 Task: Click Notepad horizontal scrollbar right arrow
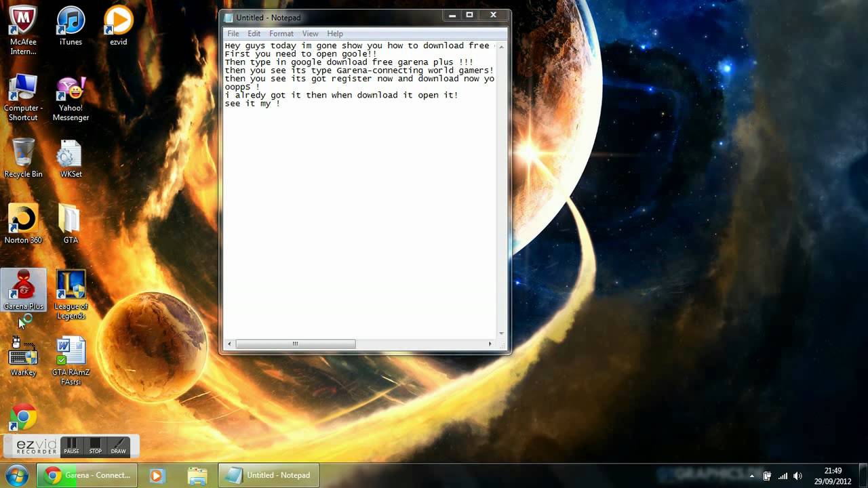490,344
